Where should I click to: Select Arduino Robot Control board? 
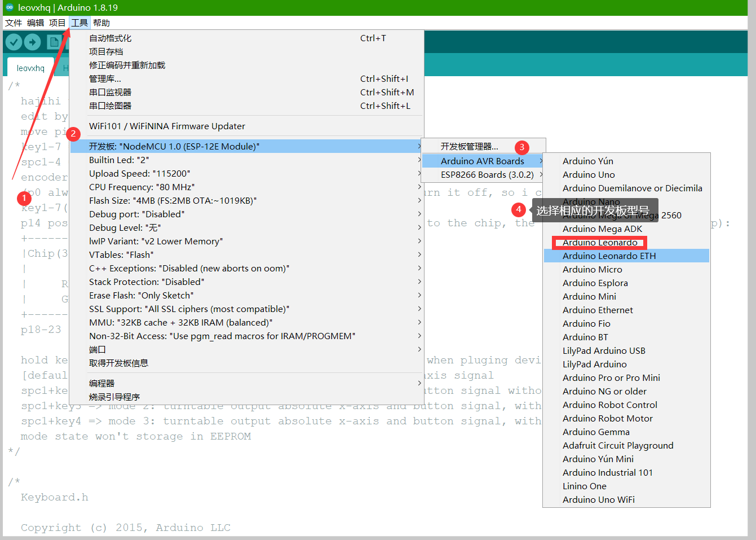pos(626,405)
